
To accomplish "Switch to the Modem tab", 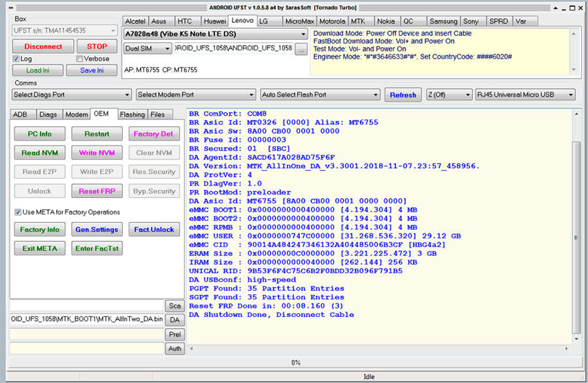I will [x=76, y=114].
